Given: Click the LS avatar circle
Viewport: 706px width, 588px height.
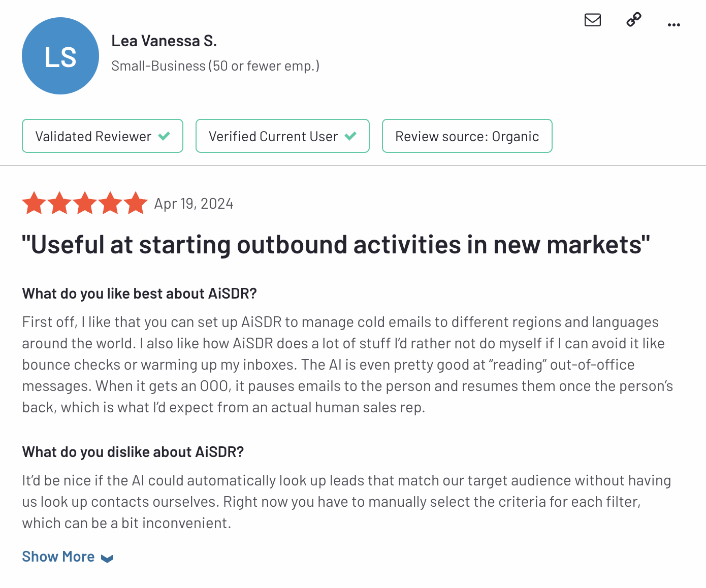Looking at the screenshot, I should pos(60,56).
